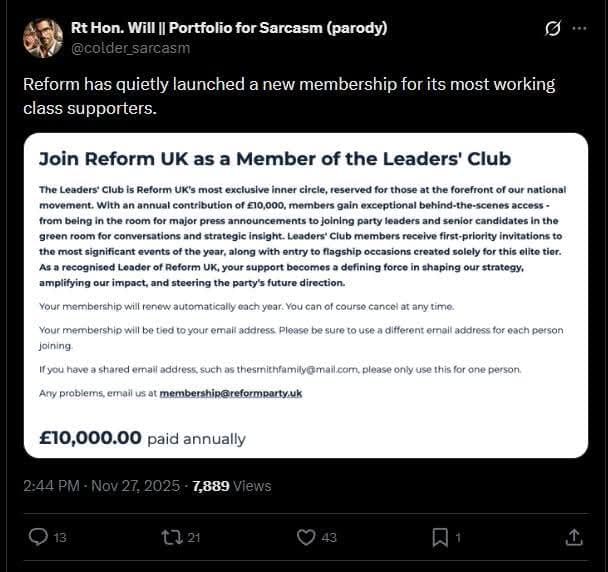The width and height of the screenshot is (608, 572).
Task: Like the post with the heart
Action: (x=306, y=537)
